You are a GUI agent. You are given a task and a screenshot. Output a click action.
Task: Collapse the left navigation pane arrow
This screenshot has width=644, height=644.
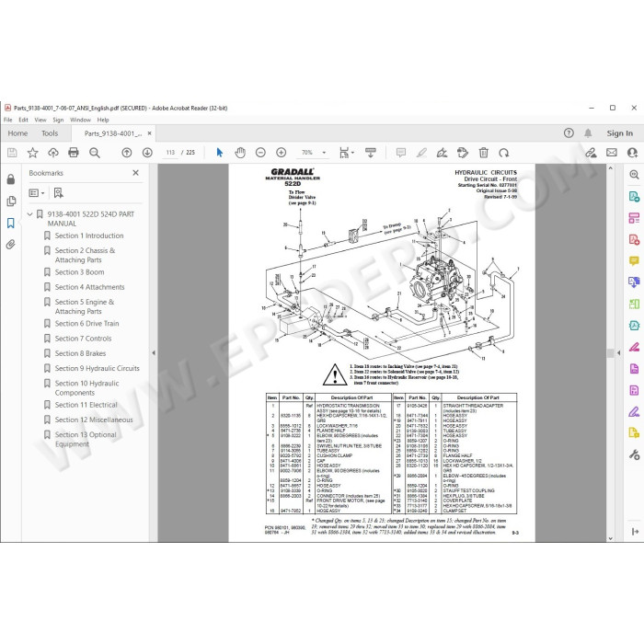tap(154, 352)
